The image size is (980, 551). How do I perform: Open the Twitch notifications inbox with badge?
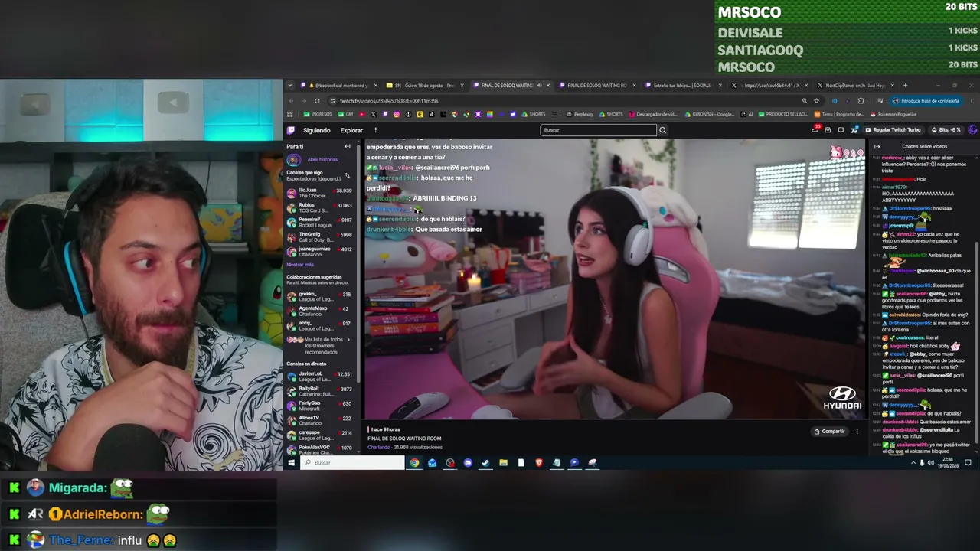point(815,130)
